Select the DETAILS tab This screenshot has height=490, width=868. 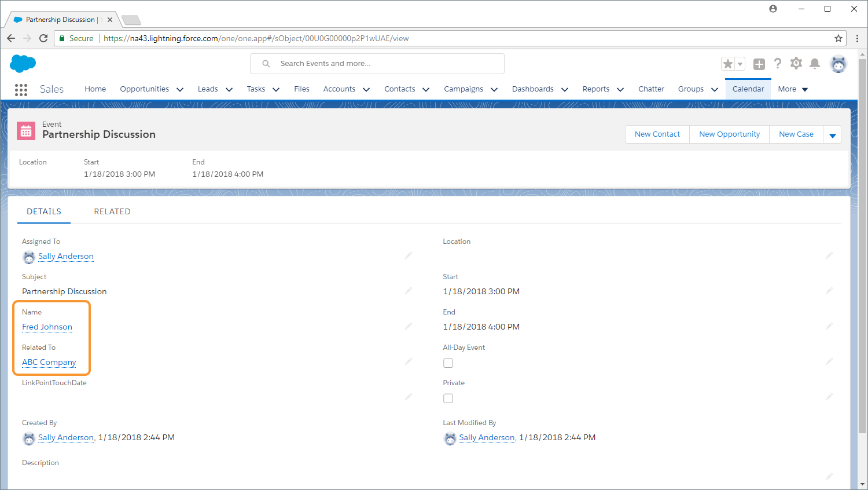point(44,212)
